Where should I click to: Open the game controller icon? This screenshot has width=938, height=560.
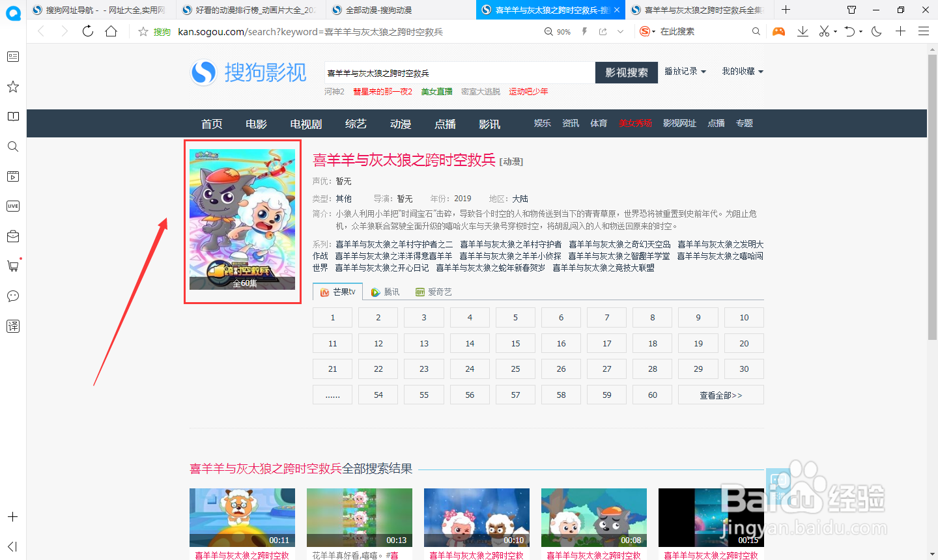point(778,31)
